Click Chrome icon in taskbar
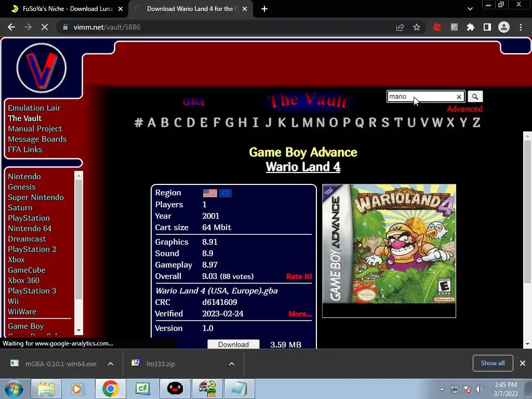The image size is (532, 399). pos(110,389)
